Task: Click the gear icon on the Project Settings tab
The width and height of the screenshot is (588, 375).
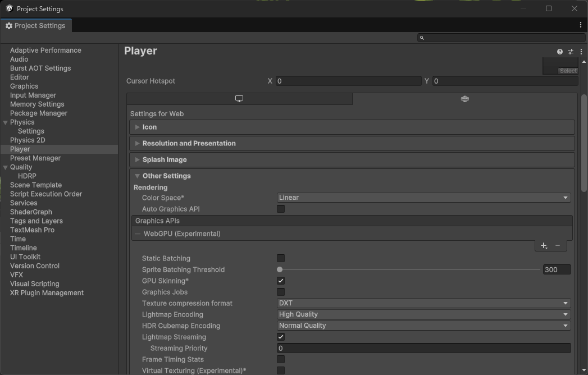Action: click(8, 25)
